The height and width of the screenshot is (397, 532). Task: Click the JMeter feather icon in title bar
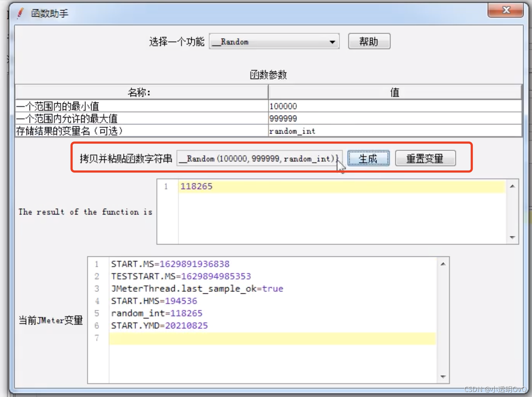point(20,13)
